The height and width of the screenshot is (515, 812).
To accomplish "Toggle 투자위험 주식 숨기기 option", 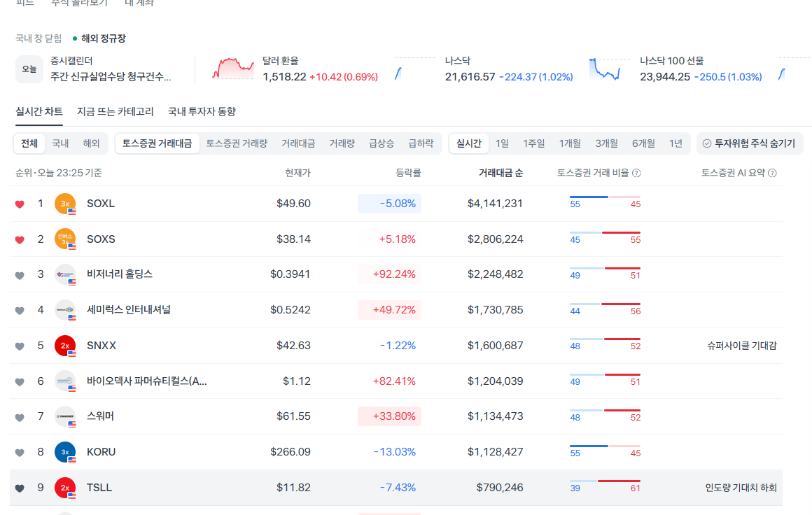I will (748, 143).
